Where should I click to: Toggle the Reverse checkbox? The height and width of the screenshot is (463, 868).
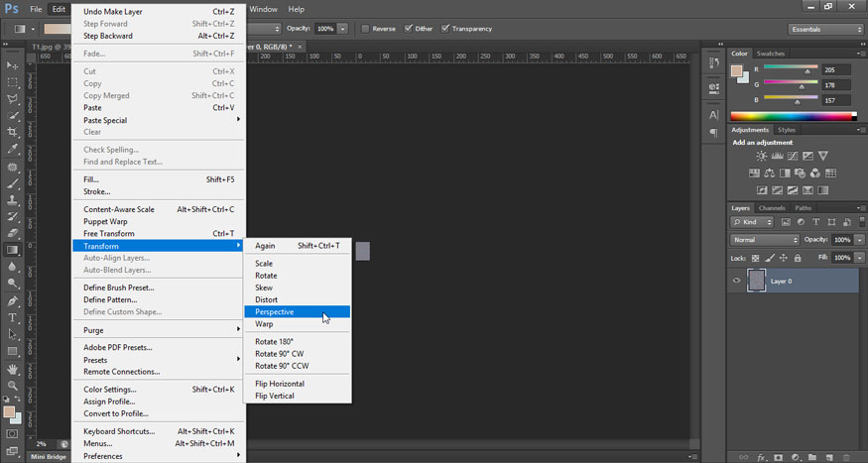point(365,29)
